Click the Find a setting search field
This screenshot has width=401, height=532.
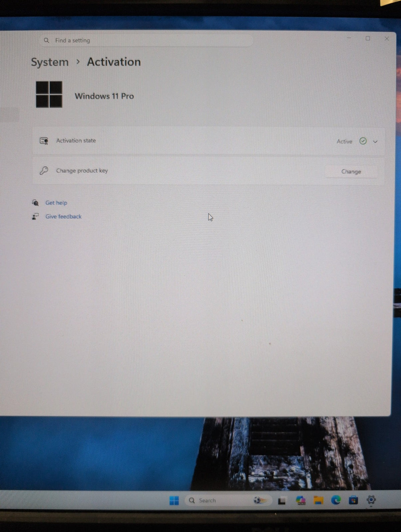(x=146, y=40)
